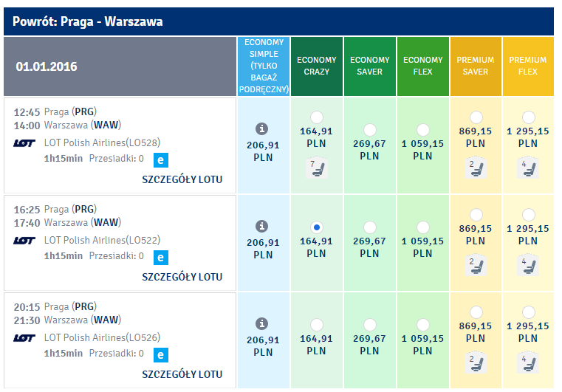The width and height of the screenshot is (562, 392).
Task: Click the Economy Simple column header
Action: tap(264, 66)
